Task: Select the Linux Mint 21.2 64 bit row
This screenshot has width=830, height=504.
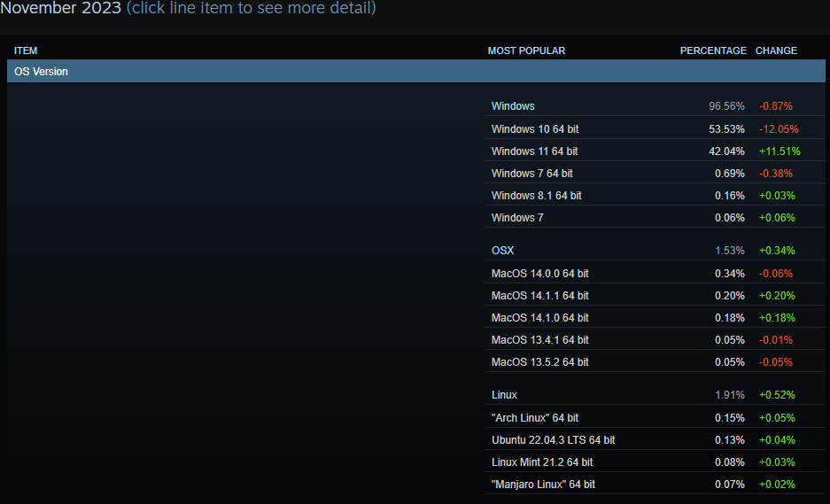Action: tap(542, 462)
